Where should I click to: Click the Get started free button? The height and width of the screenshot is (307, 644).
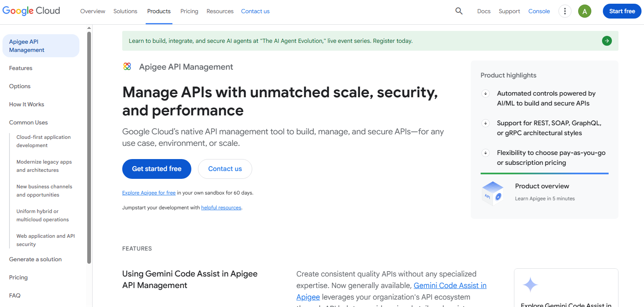[156, 169]
